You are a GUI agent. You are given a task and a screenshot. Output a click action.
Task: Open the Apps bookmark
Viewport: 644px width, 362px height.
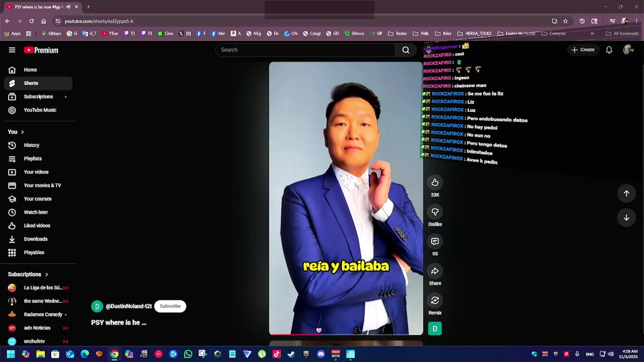coord(13,34)
